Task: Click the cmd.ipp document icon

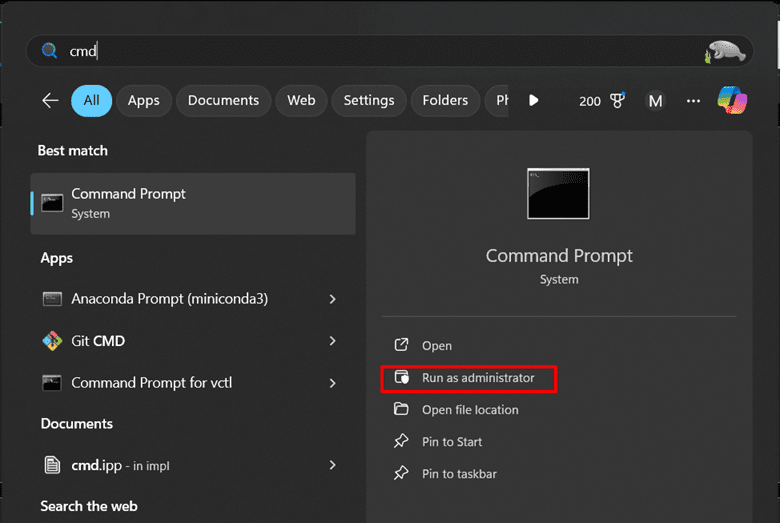Action: click(52, 465)
